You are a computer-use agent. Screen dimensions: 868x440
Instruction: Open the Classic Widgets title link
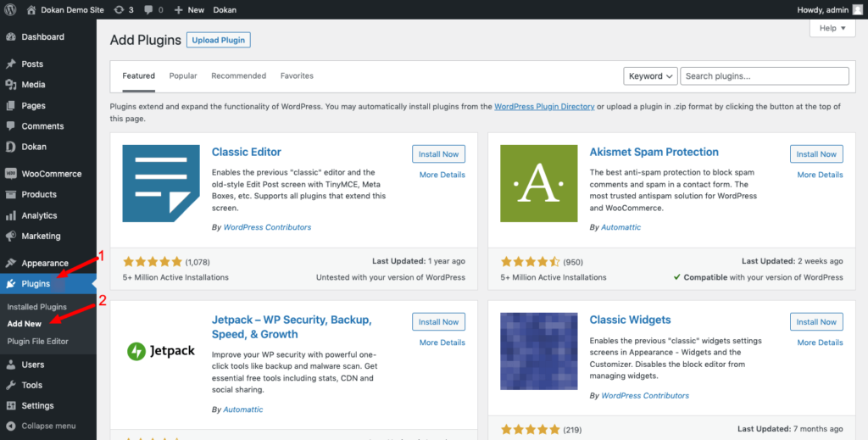(630, 320)
